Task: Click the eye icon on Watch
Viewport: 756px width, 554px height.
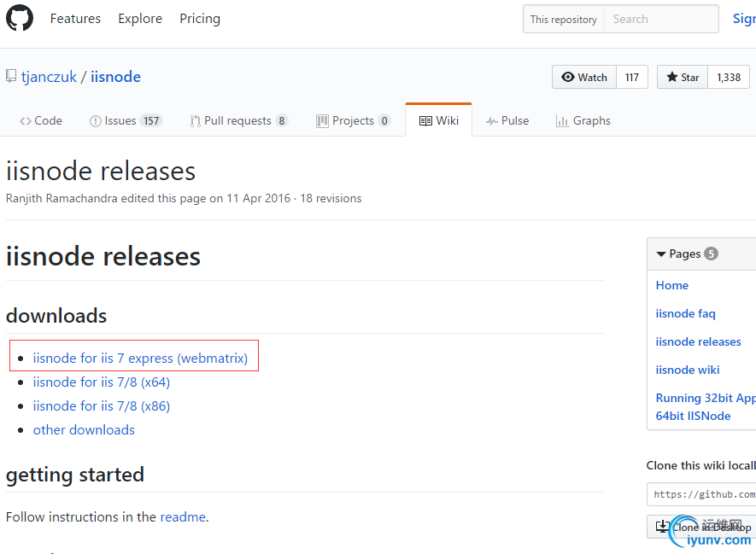Action: pos(568,77)
